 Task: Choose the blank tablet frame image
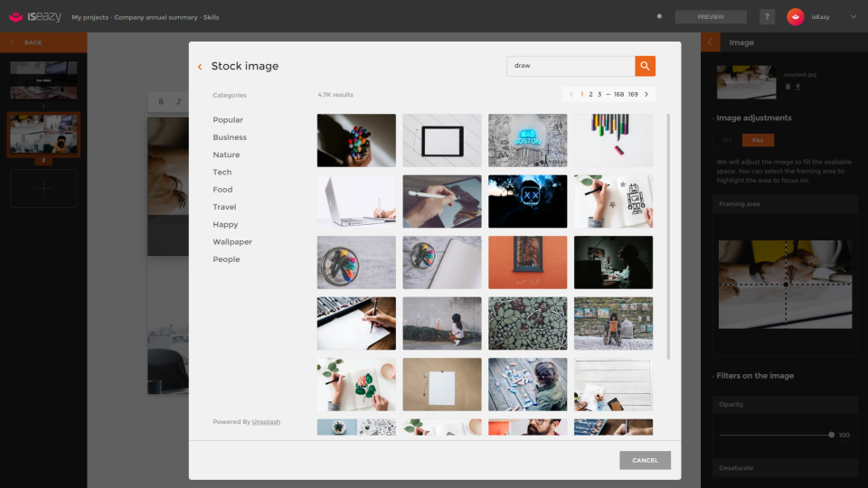tap(442, 141)
